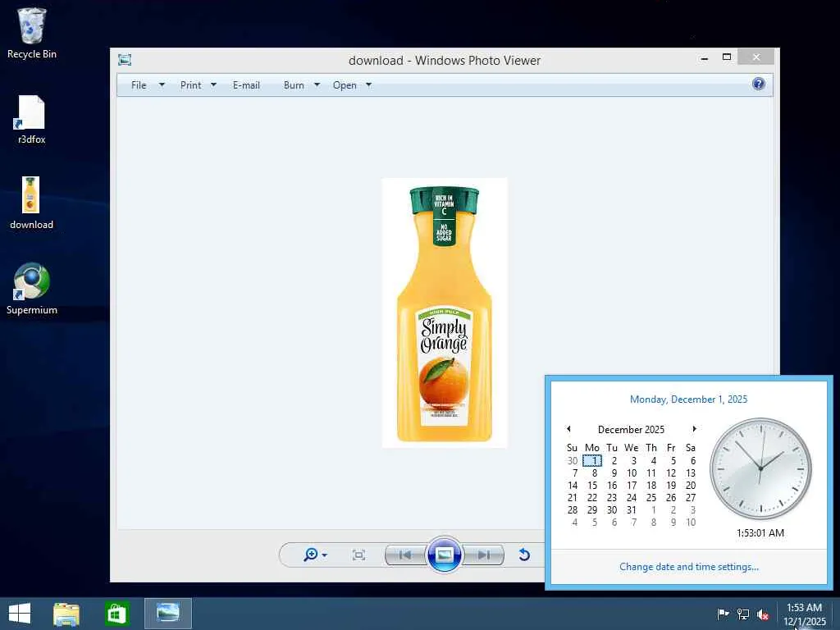Select December 13 in the calendar
The image size is (840, 630).
[691, 473]
